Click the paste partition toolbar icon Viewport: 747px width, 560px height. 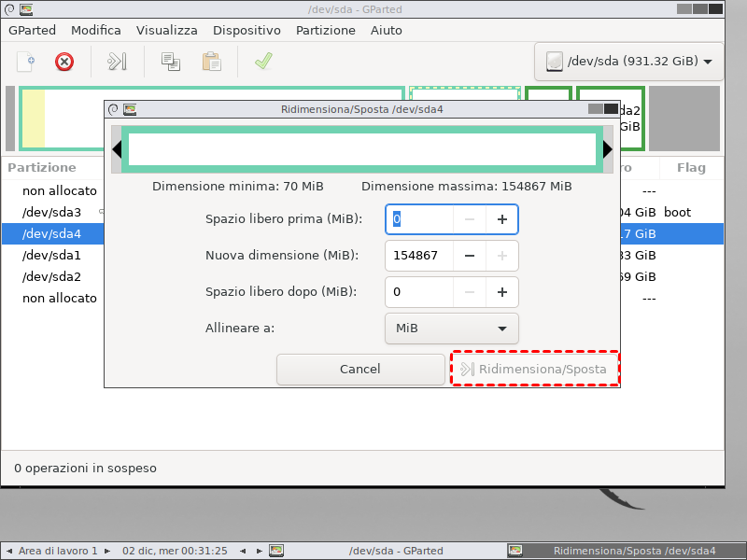[212, 62]
